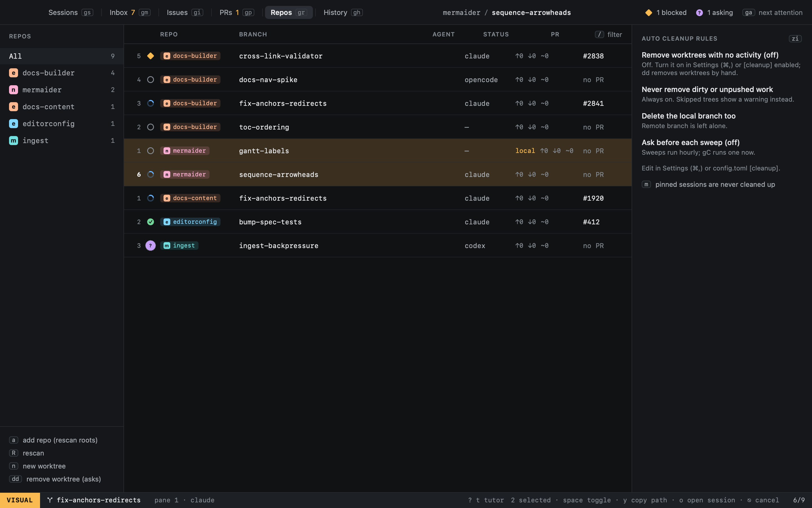Click sequence-arrowheads in the title breadcrumb

[x=531, y=13]
